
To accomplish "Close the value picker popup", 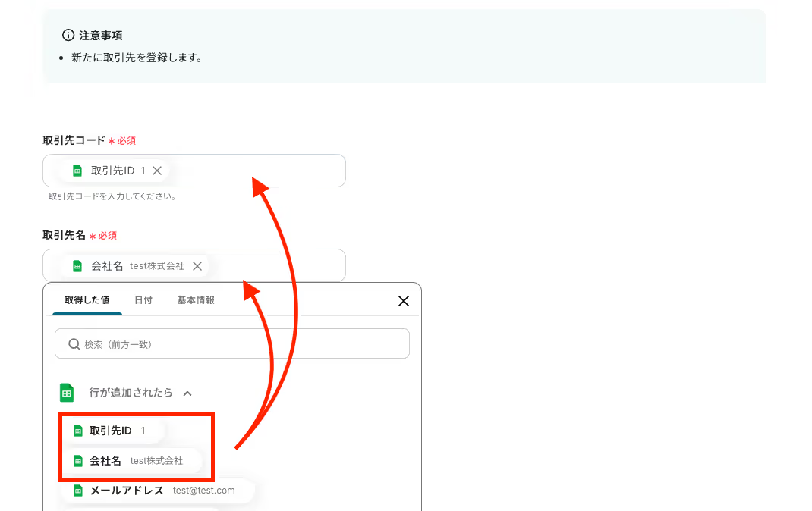I will point(404,301).
